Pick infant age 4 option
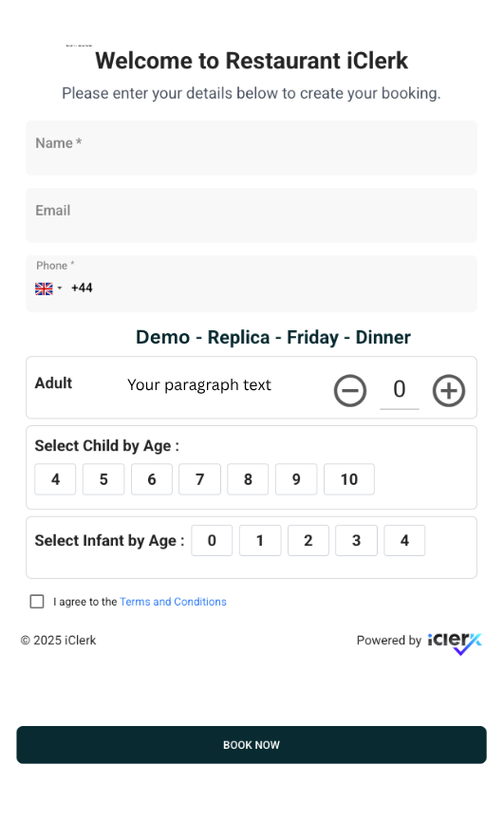This screenshot has height=820, width=504. point(404,540)
